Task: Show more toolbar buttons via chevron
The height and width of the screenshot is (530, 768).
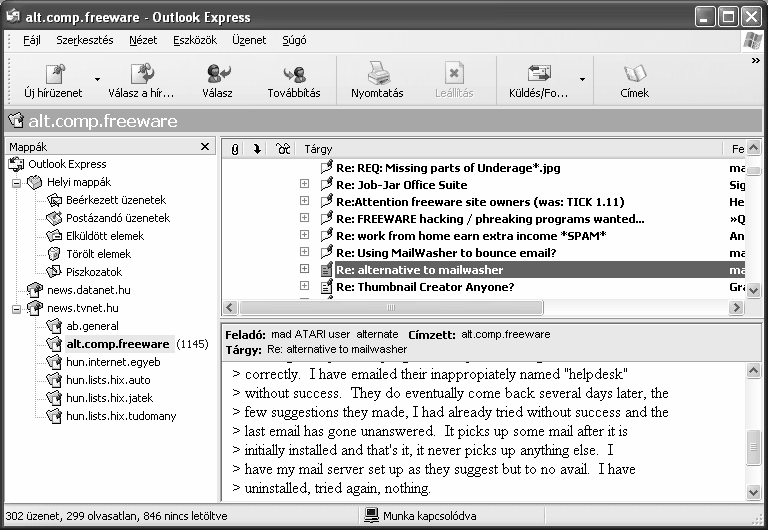Action: pyautogui.click(x=755, y=61)
